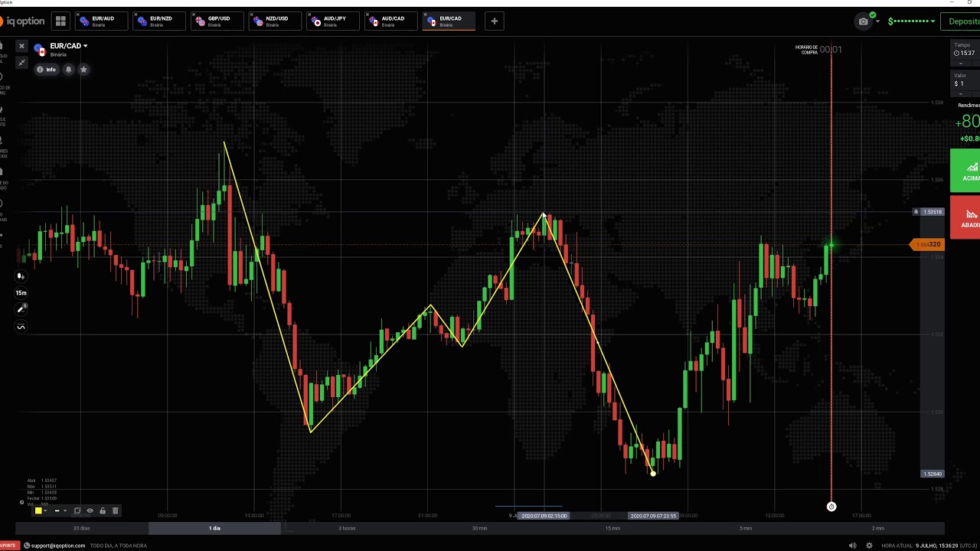Select the active EUR/CAD tab
The width and height of the screenshot is (980, 551).
coord(449,21)
